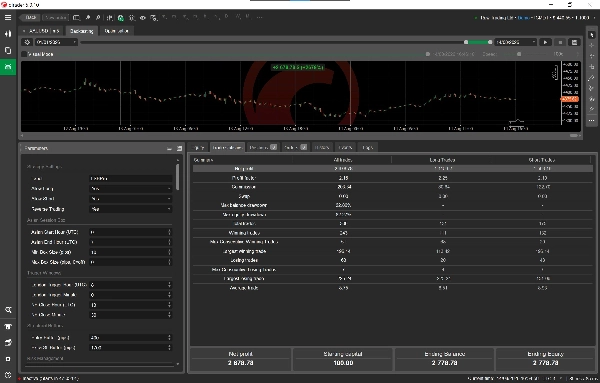Click the Starting capital value 100.00
This screenshot has width=600, height=383.
(x=343, y=363)
